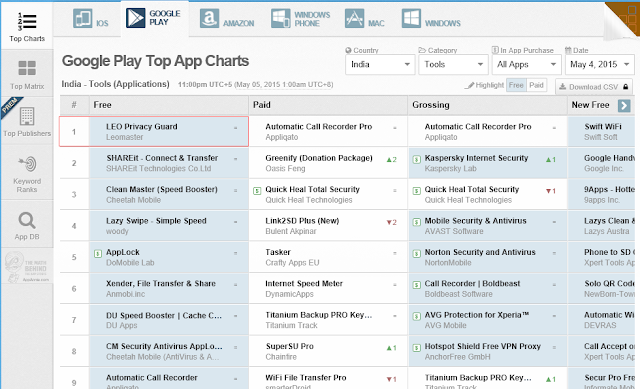Click down-2 rank change beside Link2SD Plus

391,222
